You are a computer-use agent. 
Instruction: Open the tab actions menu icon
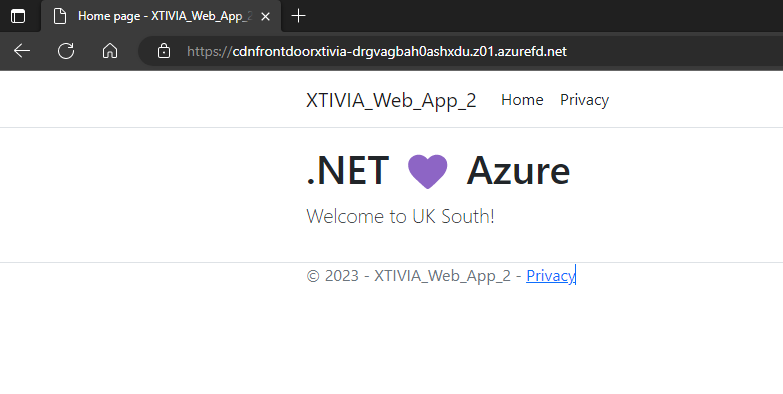click(x=18, y=16)
